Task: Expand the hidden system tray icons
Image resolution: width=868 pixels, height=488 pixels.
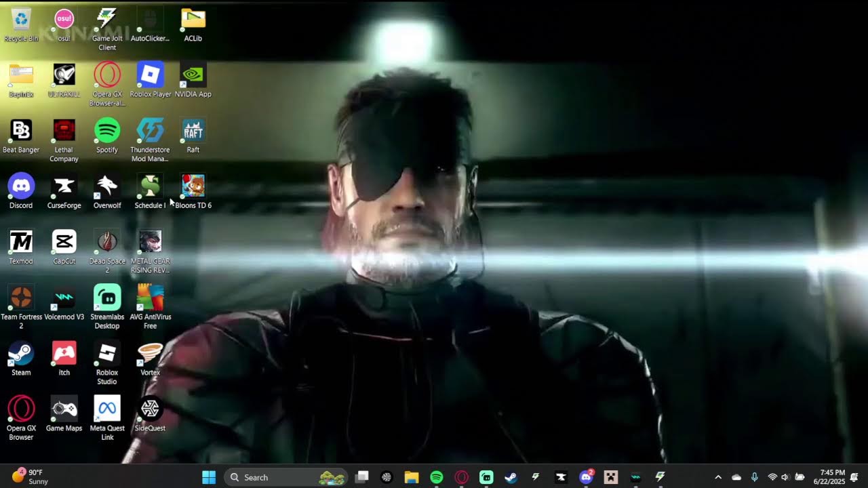Action: coord(718,477)
